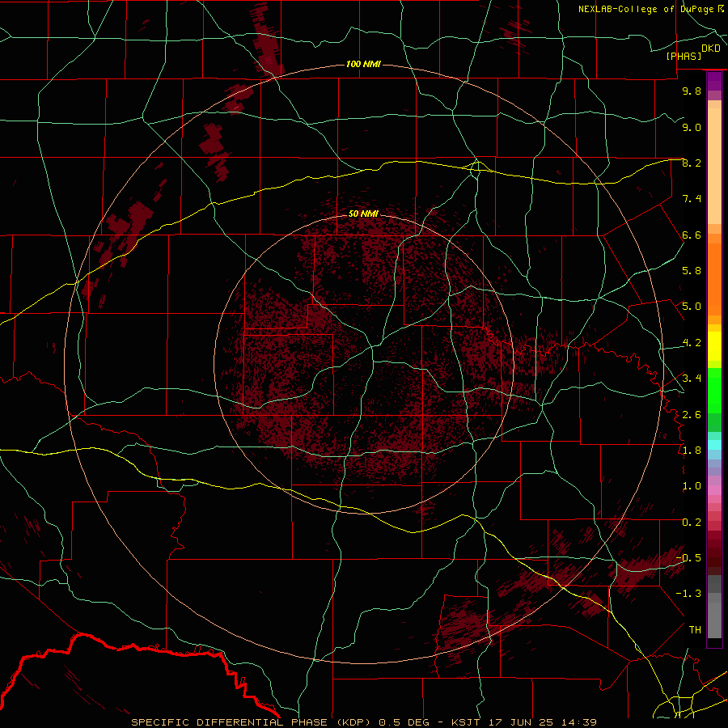Image resolution: width=728 pixels, height=728 pixels.
Task: Click the DKD product label
Action: point(711,49)
